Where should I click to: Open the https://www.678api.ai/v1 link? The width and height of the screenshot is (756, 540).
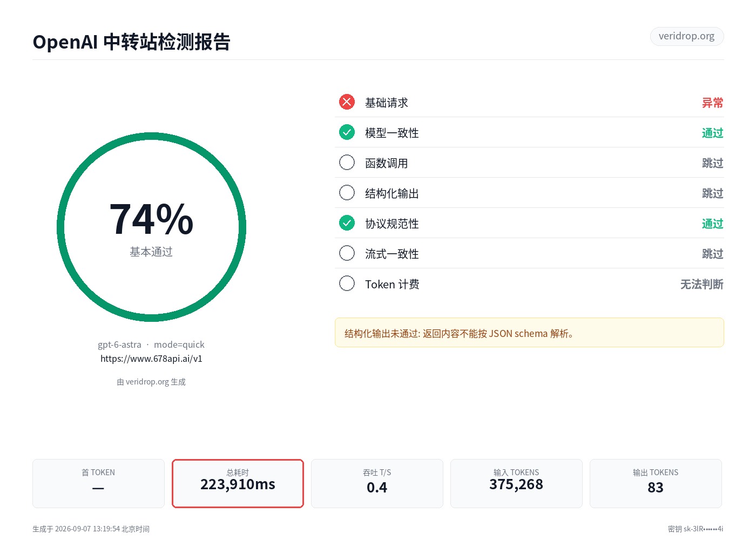point(151,359)
